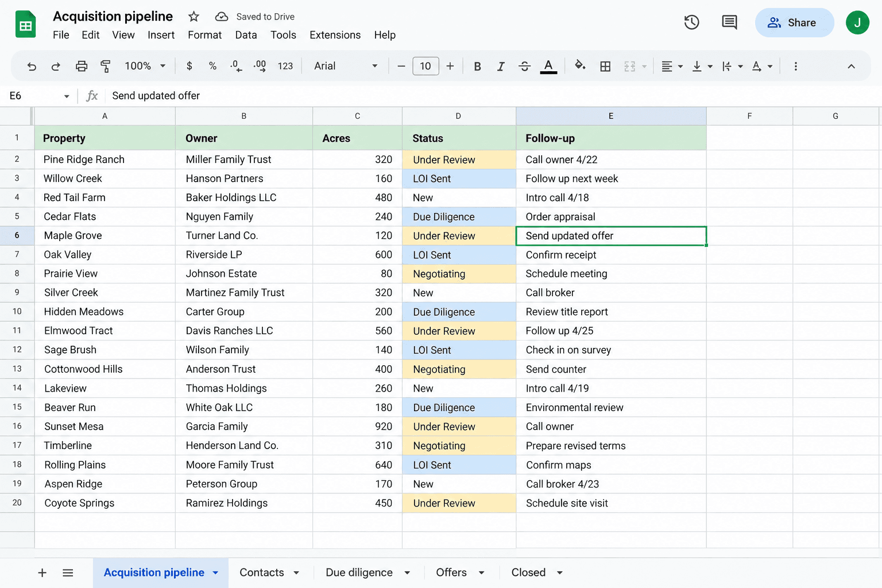Open Closed tab dropdown arrow
This screenshot has width=882, height=588.
tap(559, 572)
